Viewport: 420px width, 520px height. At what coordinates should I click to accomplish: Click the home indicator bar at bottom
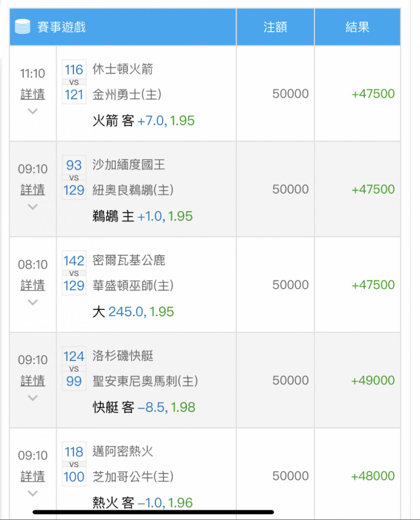(x=153, y=512)
